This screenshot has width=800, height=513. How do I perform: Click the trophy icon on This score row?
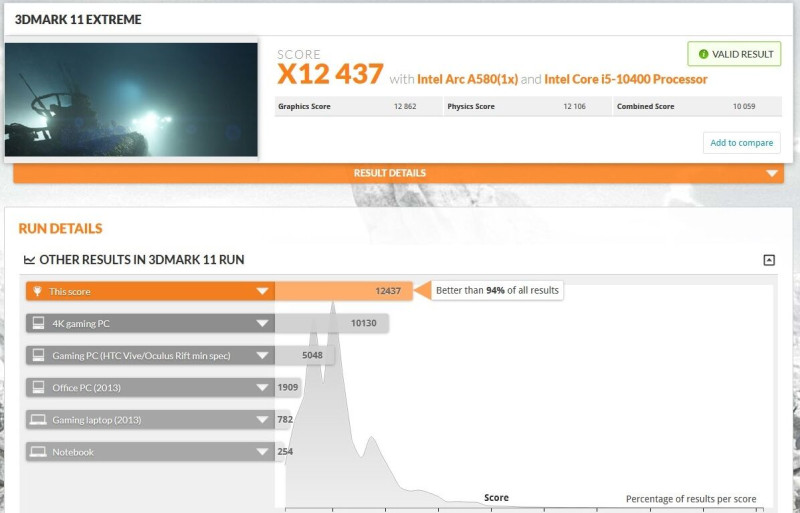[37, 291]
